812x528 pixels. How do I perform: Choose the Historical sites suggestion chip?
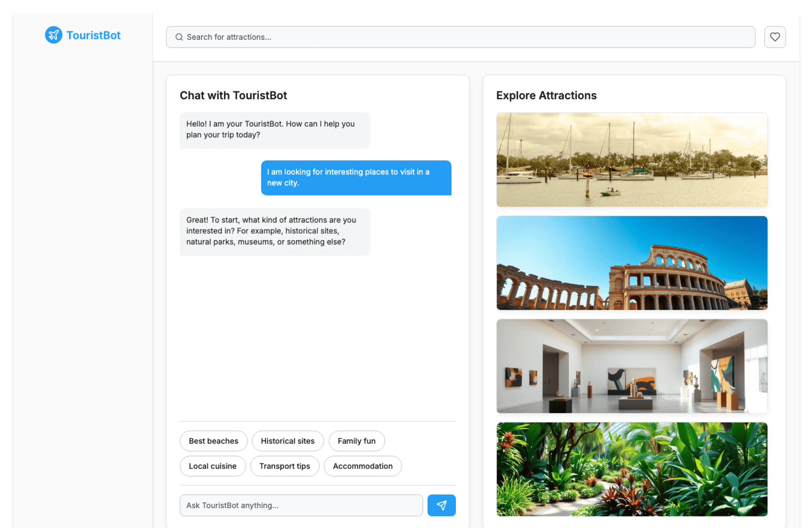coord(288,441)
